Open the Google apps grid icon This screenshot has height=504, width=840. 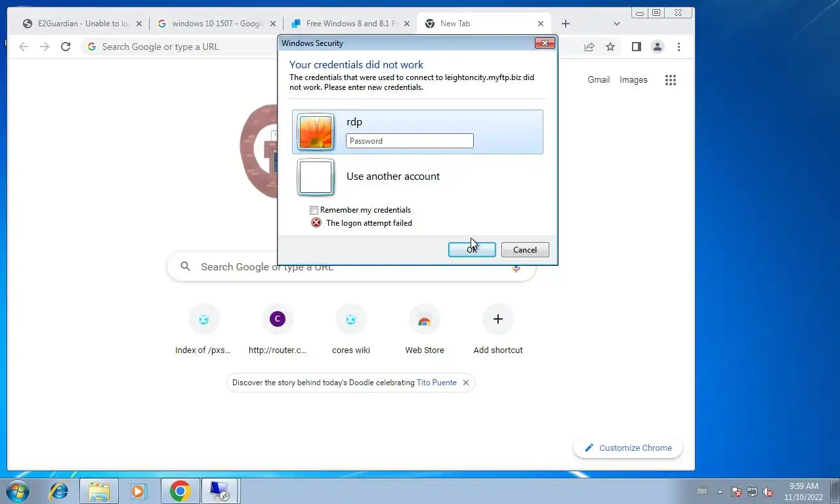[670, 80]
